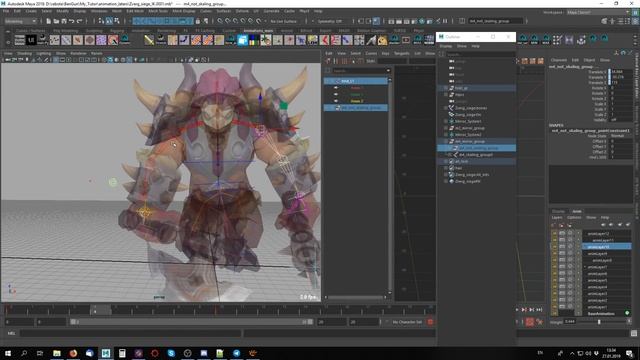Click the Undo arrow icon

point(71,21)
